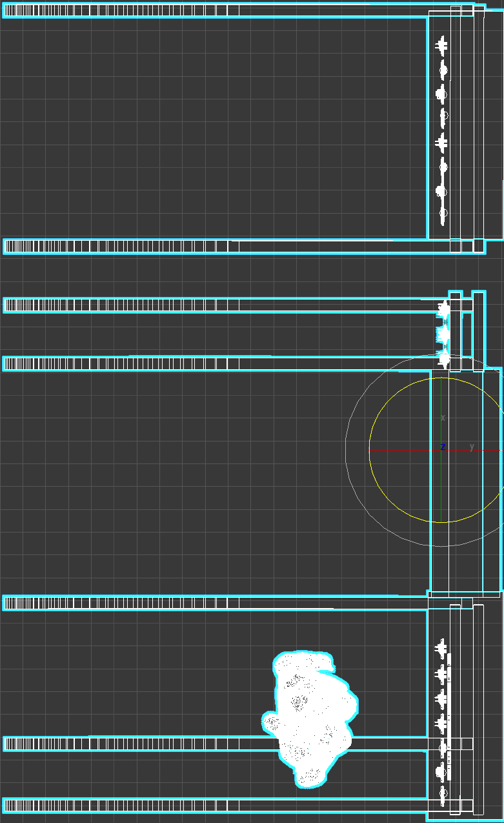Click the third horizontal beam from top
The height and width of the screenshot is (823, 504).
[129, 305]
